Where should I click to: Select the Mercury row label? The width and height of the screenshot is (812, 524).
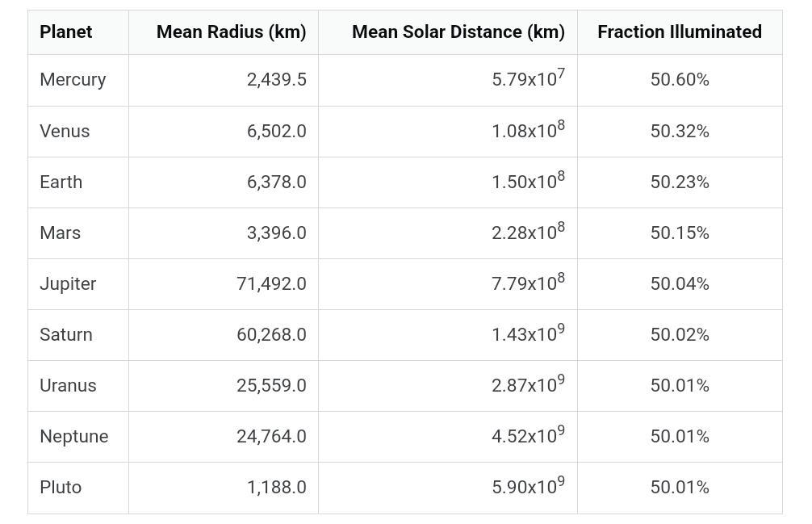(73, 80)
